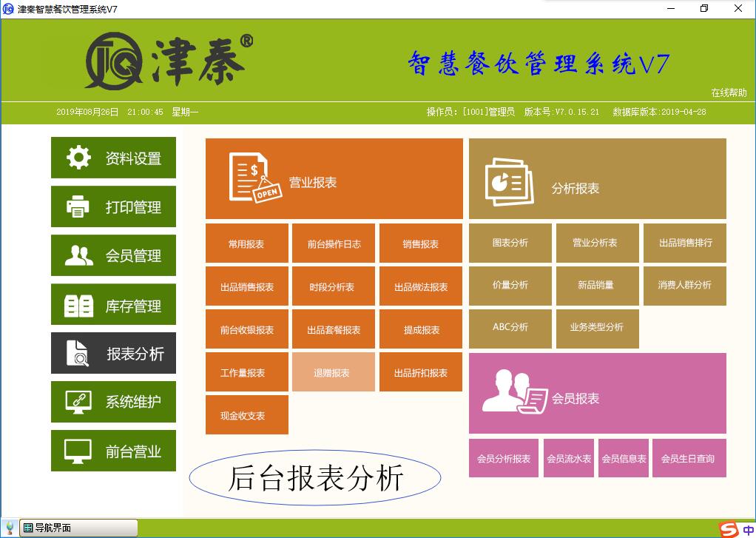Click the monitor link icon for 系统维护
Viewport: 756px width, 538px height.
pyautogui.click(x=78, y=402)
